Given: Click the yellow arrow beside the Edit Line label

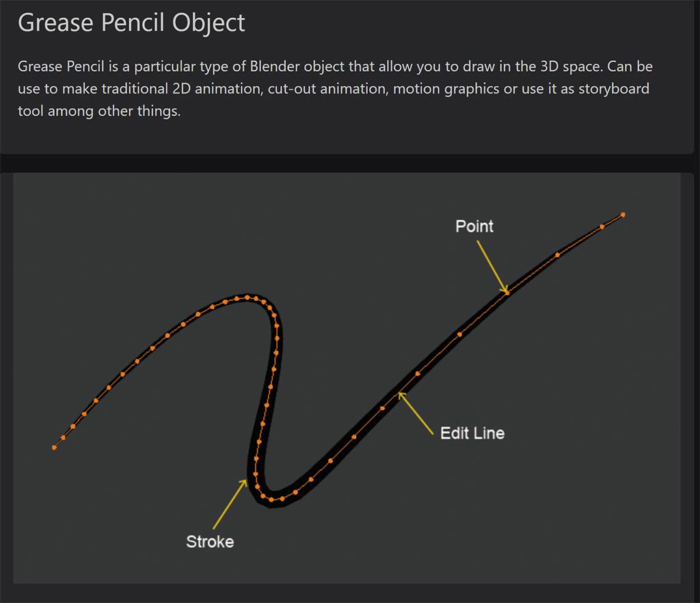Looking at the screenshot, I should (416, 414).
